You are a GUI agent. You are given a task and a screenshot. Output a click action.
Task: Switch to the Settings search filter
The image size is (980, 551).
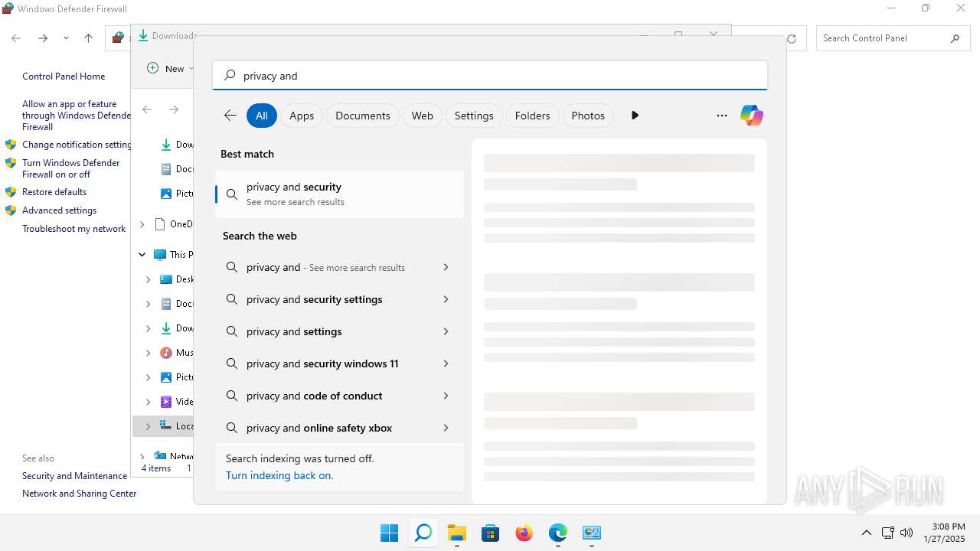474,116
